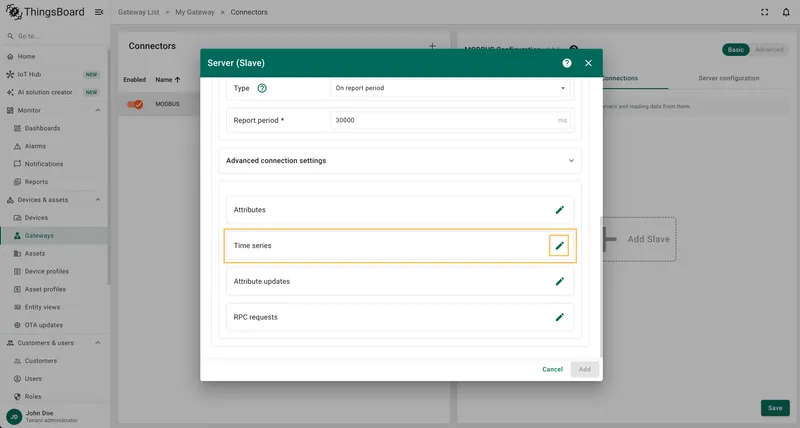Close the Server (Slave) dialog
The width and height of the screenshot is (800, 428).
click(x=588, y=63)
